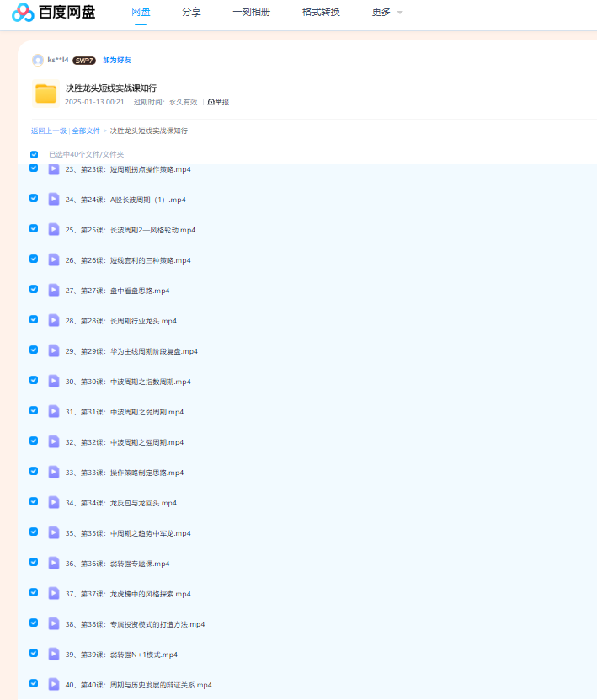Open file 第33课 操作策略制定思路.mp4
This screenshot has height=700, width=597.
[125, 473]
